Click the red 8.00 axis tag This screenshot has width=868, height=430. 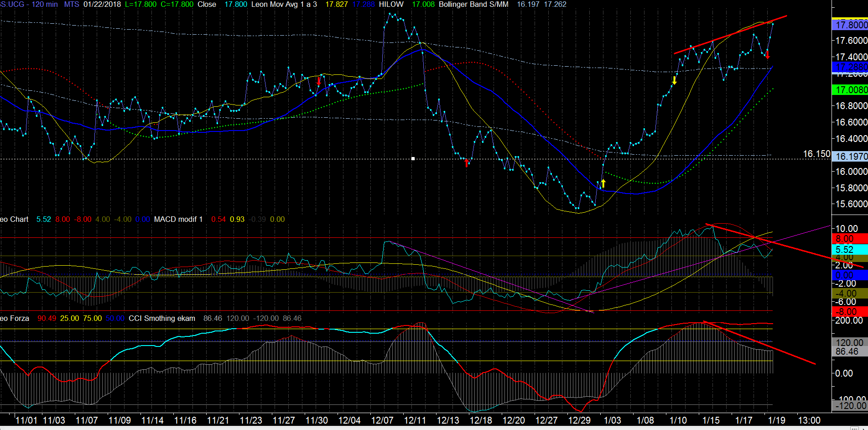coord(850,239)
